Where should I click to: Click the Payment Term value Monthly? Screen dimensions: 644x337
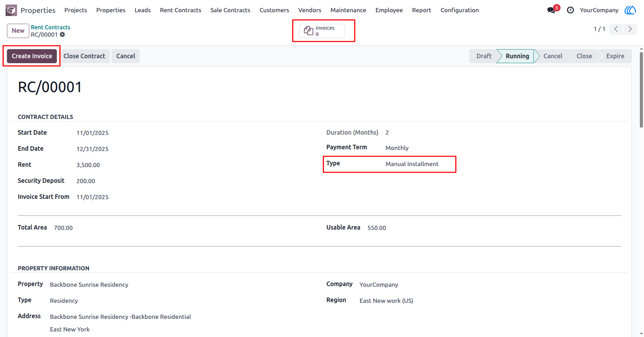pos(397,148)
